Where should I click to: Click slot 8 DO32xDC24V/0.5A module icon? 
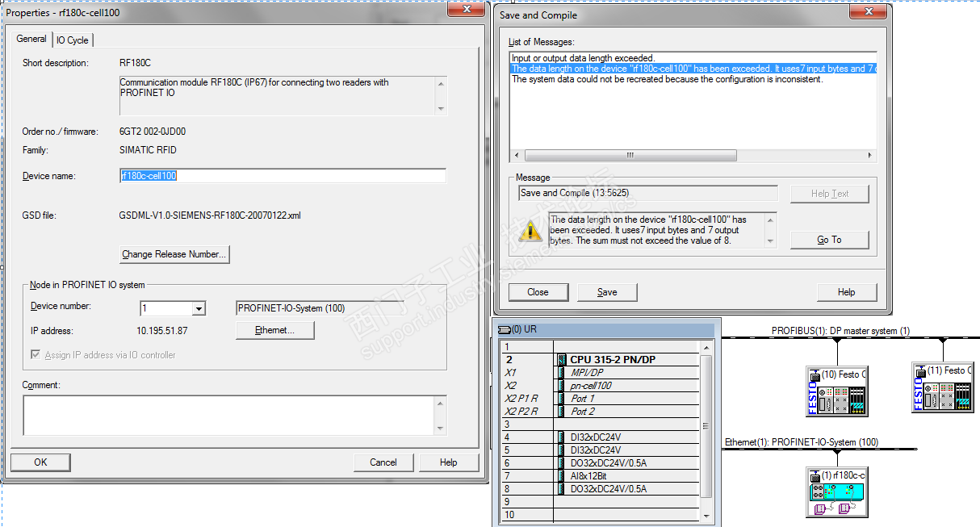[561, 489]
